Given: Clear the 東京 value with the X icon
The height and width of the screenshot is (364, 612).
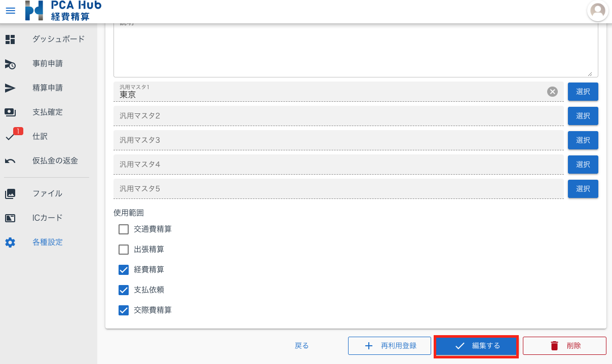Looking at the screenshot, I should point(552,92).
